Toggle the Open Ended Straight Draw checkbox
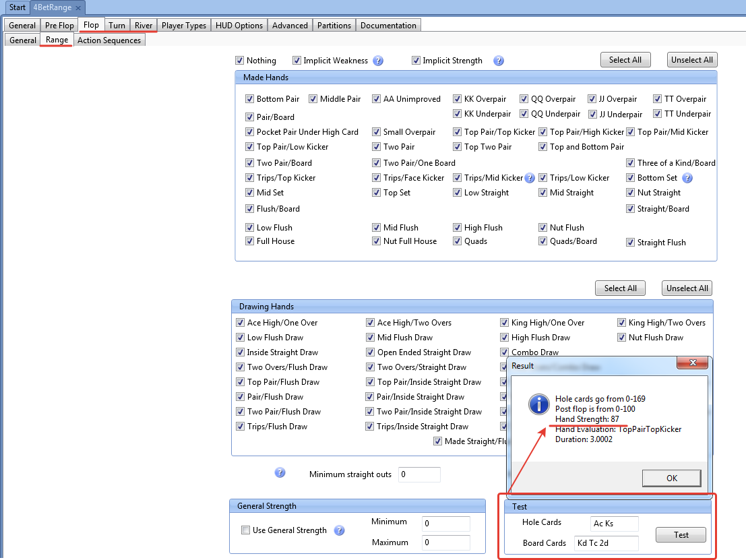Viewport: 746px width, 560px height. point(371,352)
